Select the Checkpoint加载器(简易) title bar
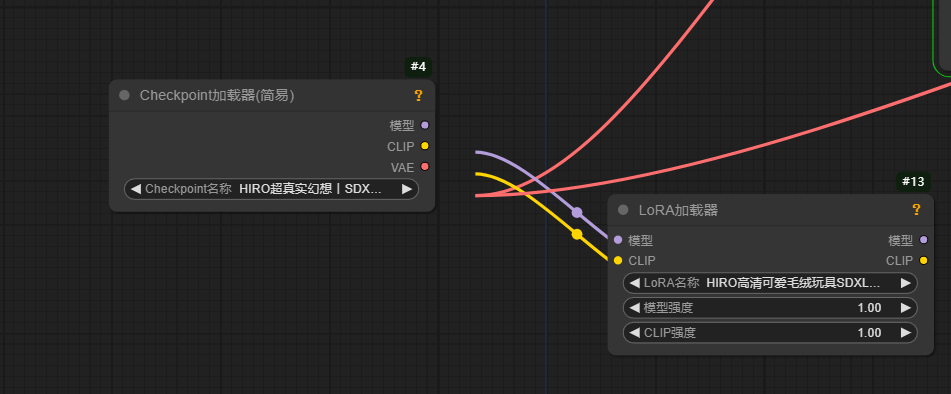 (x=272, y=95)
